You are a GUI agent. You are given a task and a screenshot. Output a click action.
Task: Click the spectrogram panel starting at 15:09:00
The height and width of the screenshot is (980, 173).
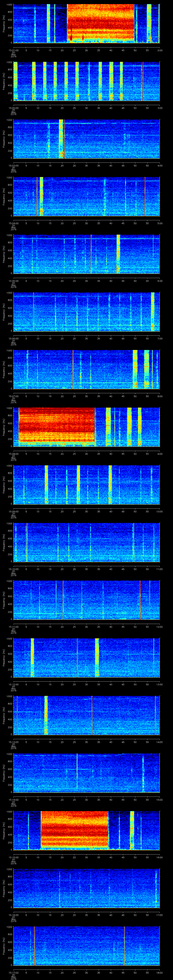[x=86, y=484]
